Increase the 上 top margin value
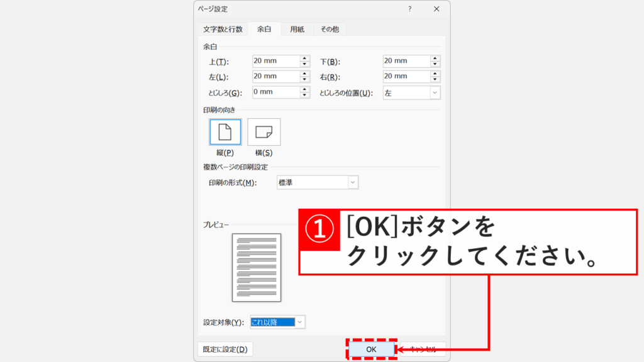The width and height of the screenshot is (644, 362). pyautogui.click(x=306, y=58)
